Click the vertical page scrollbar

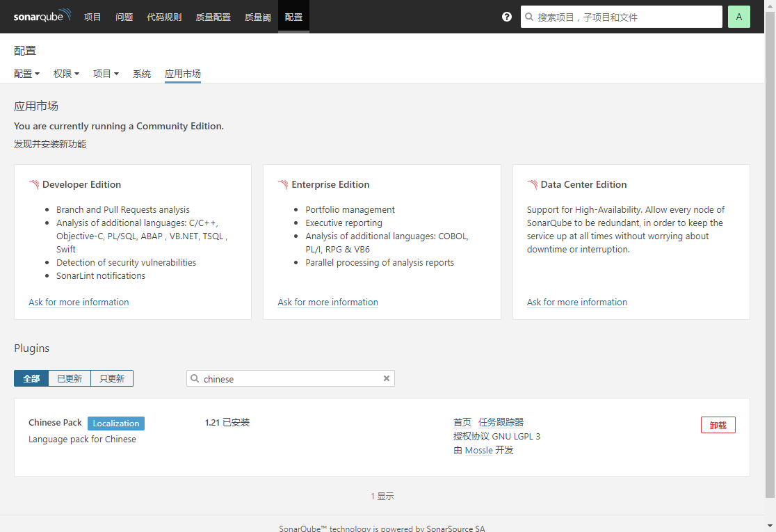[770, 255]
